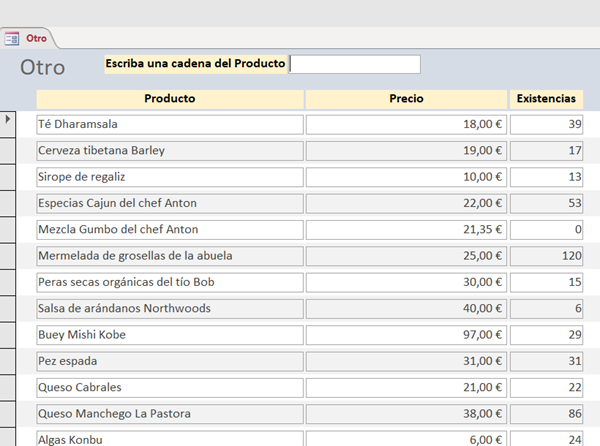Click the 22,00 € price field
The height and width of the screenshot is (446, 600).
[406, 203]
